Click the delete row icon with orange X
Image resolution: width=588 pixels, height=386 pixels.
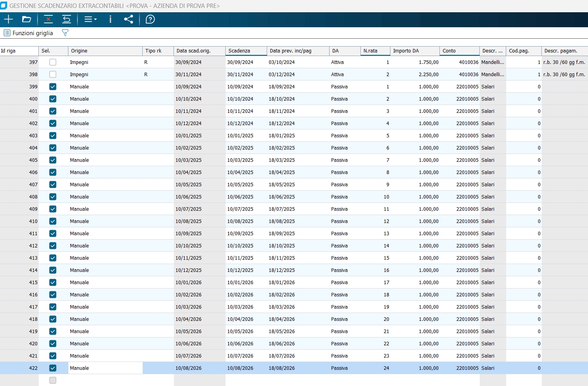(48, 19)
